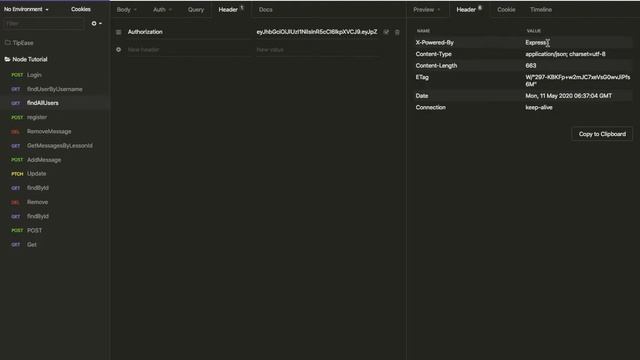Switch to response Header tab
Image resolution: width=640 pixels, height=360 pixels.
469,9
